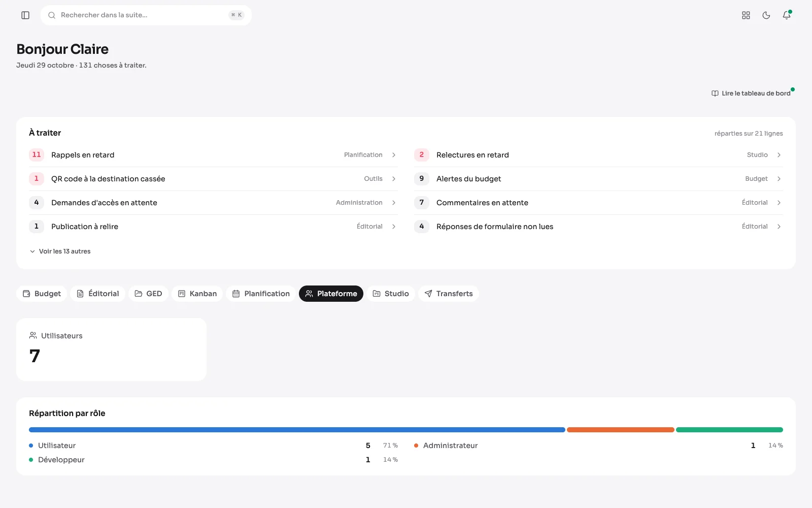This screenshot has width=812, height=508.
Task: Switch to the Budget tab
Action: pyautogui.click(x=42, y=294)
